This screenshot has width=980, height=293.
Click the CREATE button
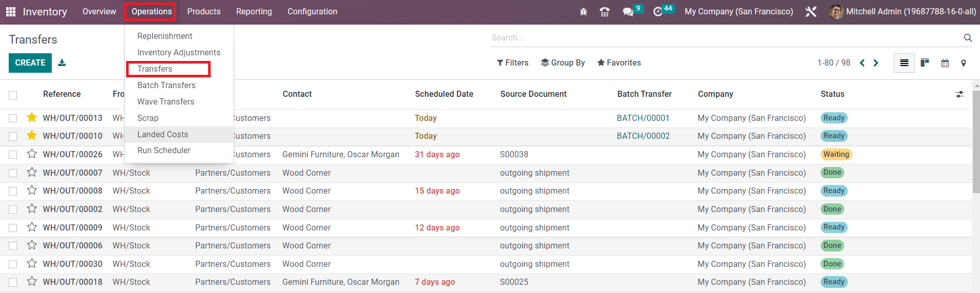pos(30,62)
